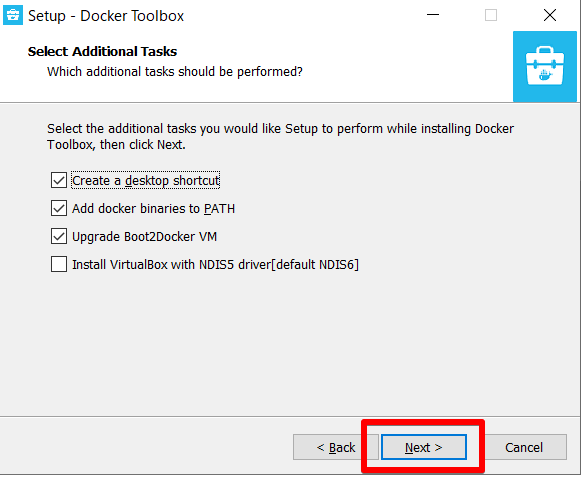Click the 'Setup - Docker Toolbox' title text
This screenshot has height=477, width=581.
coord(106,16)
